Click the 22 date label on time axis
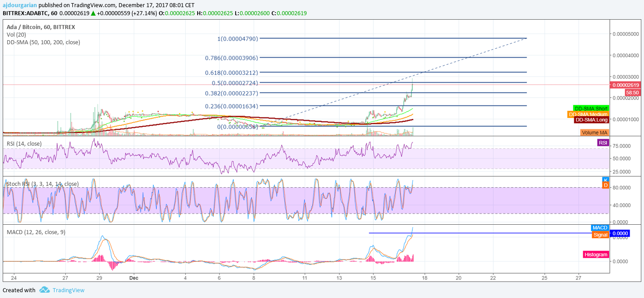Image resolution: width=644 pixels, height=298 pixels. [x=493, y=277]
